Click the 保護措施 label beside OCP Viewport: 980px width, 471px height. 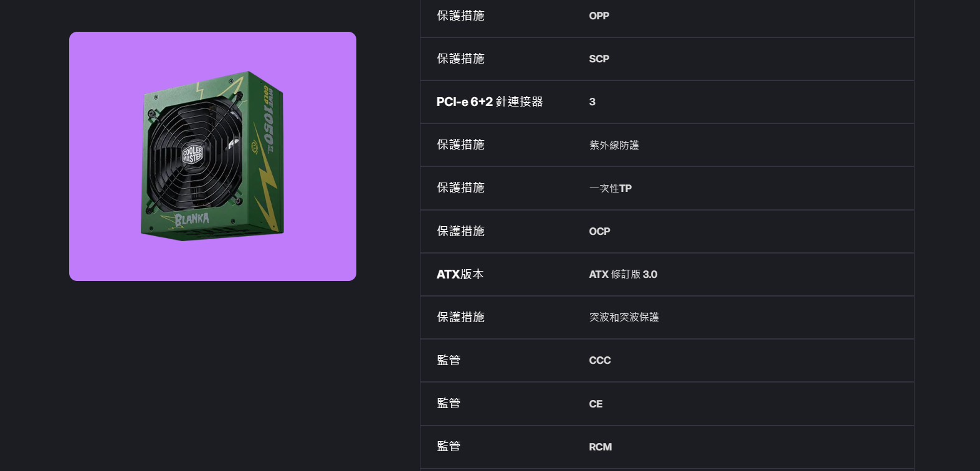pyautogui.click(x=460, y=231)
